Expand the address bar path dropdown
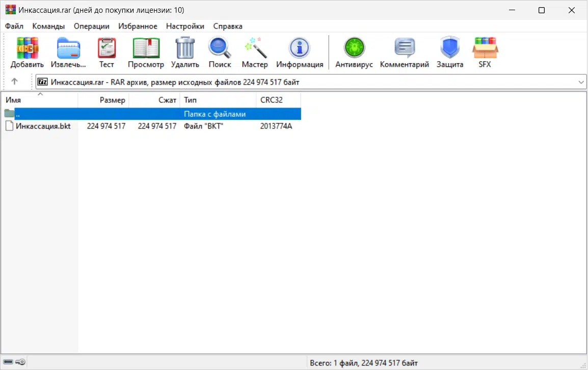Viewport: 588px width, 370px height. tap(581, 82)
